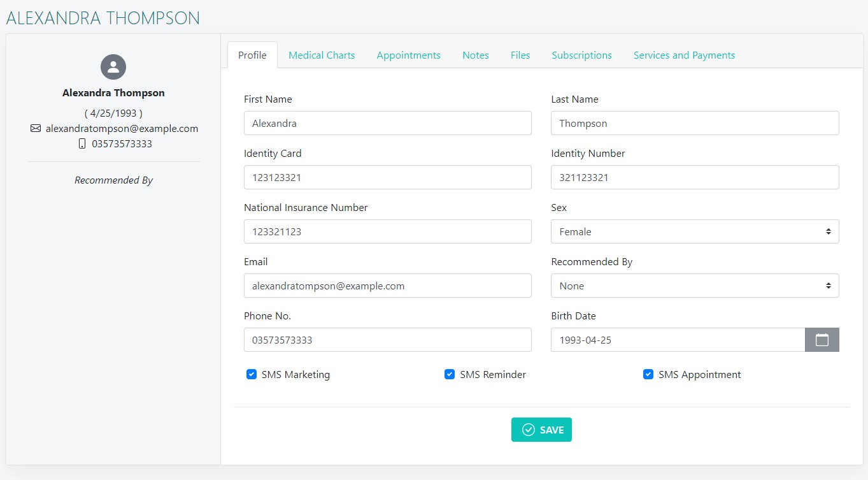
Task: Switch to the Medical Charts tab
Action: pos(322,55)
